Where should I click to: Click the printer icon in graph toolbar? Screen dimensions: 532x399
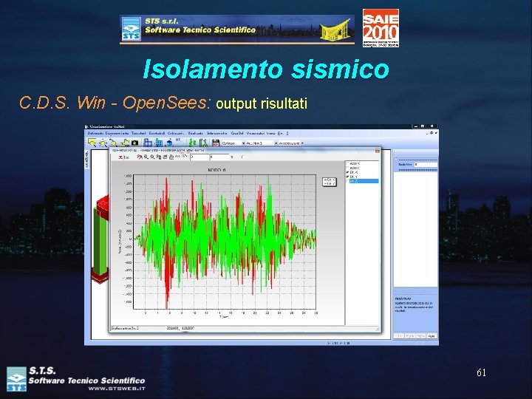171,157
